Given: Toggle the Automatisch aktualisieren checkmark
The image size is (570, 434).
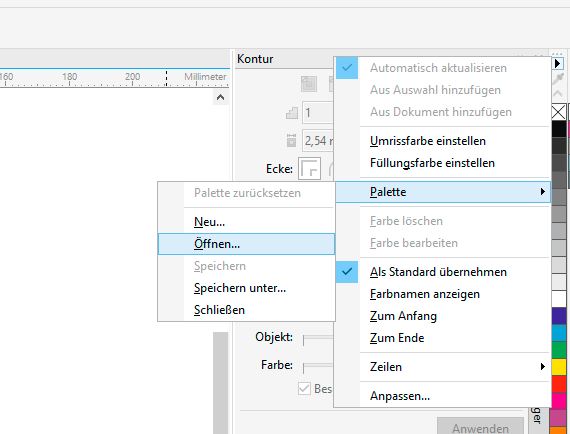Looking at the screenshot, I should coord(347,68).
